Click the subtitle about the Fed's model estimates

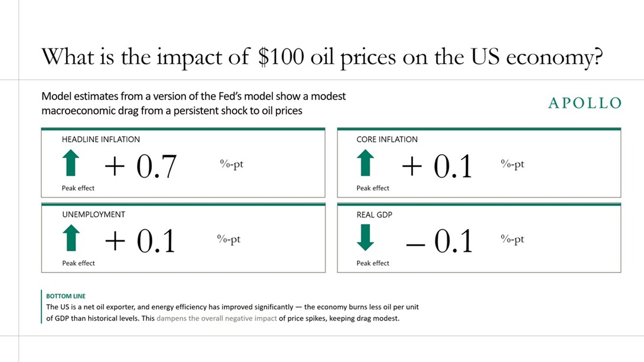click(193, 103)
